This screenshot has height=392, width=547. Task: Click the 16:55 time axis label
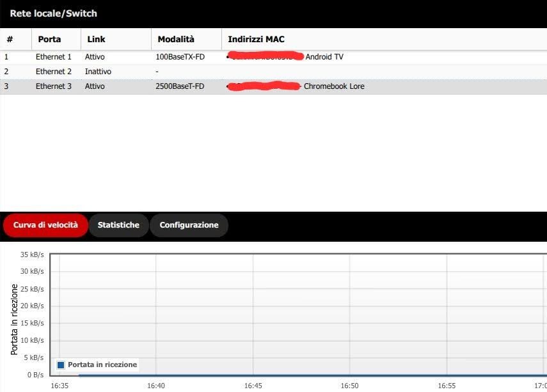447,386
